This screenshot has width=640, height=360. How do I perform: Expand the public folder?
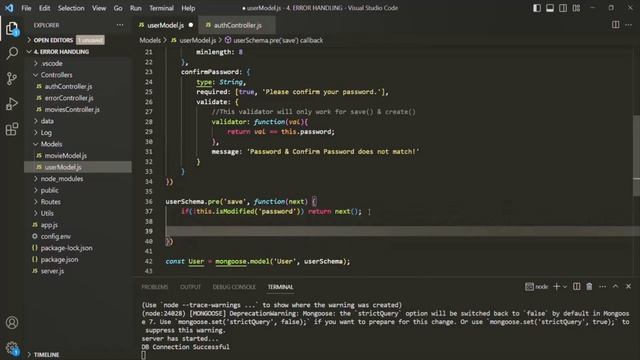78,190
